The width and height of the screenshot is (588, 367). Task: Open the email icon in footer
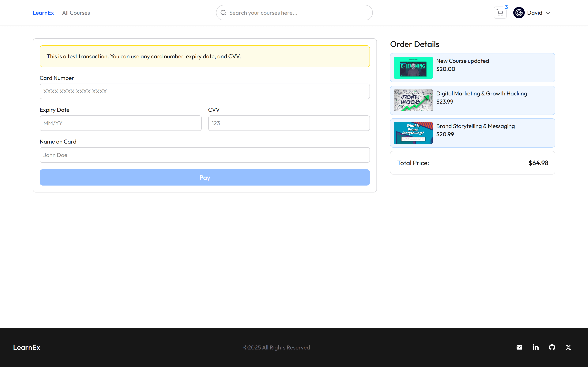tap(519, 347)
